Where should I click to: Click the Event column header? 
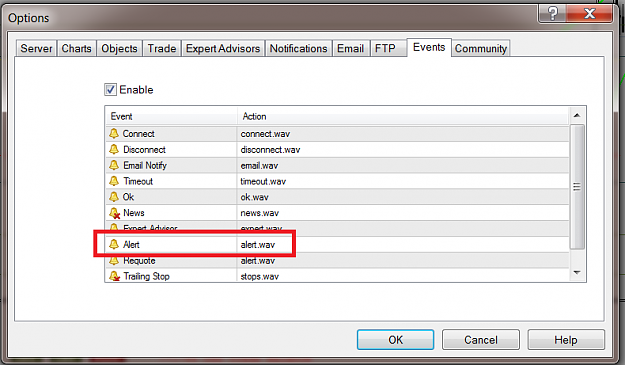click(172, 116)
